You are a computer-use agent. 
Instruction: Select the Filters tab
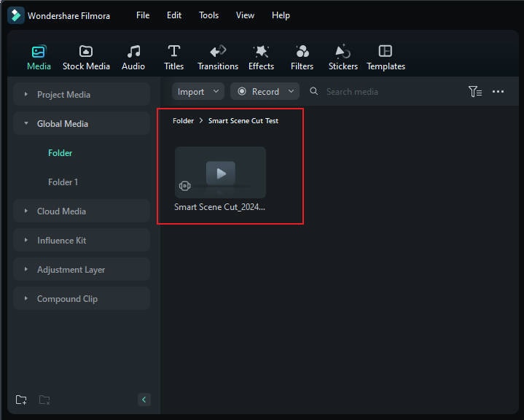pyautogui.click(x=302, y=58)
